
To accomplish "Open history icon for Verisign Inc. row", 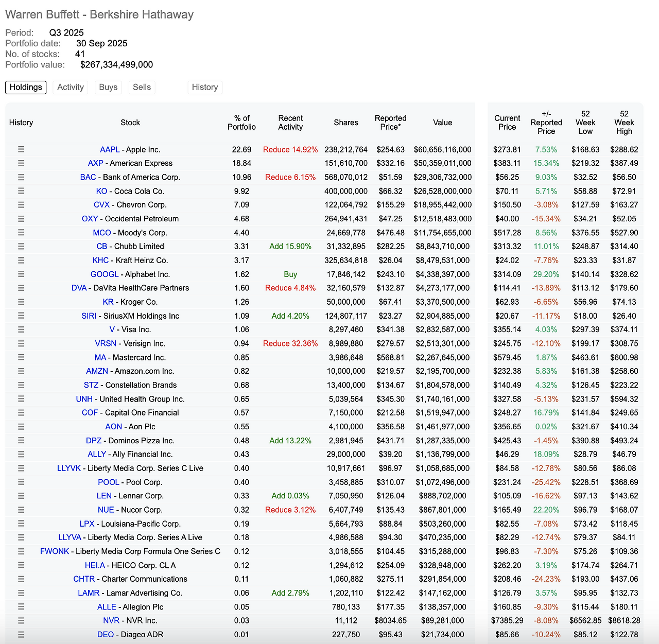I will click(x=21, y=343).
